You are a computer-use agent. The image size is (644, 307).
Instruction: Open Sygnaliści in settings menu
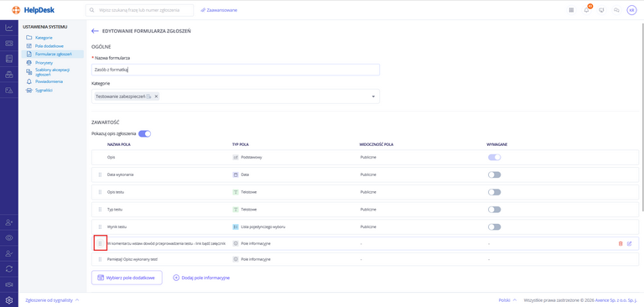point(44,91)
